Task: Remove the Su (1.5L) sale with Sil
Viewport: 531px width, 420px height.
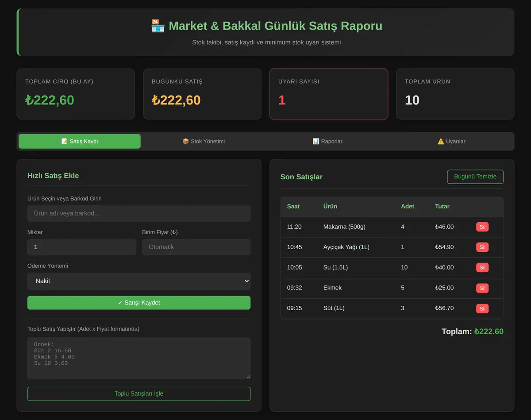Action: point(482,268)
